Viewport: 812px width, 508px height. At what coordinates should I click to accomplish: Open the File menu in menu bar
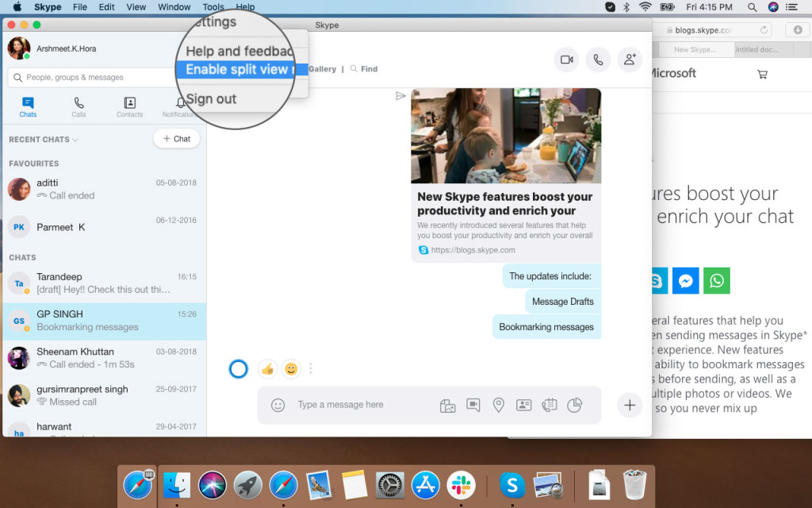pos(80,7)
